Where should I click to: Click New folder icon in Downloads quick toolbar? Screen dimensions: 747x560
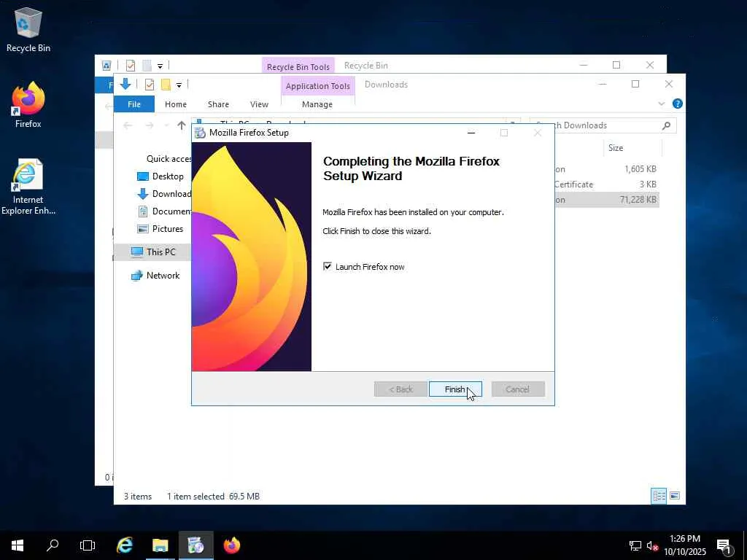point(166,85)
